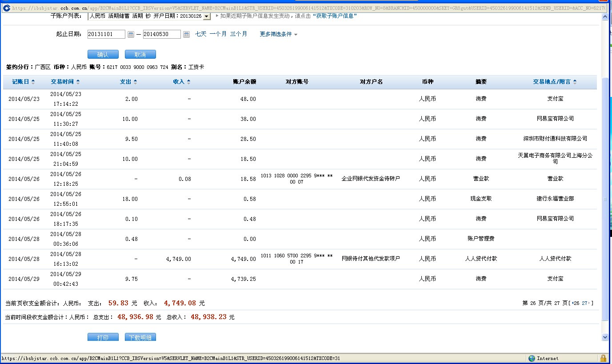Click the 确认 button
This screenshot has height=364, width=612.
click(103, 55)
